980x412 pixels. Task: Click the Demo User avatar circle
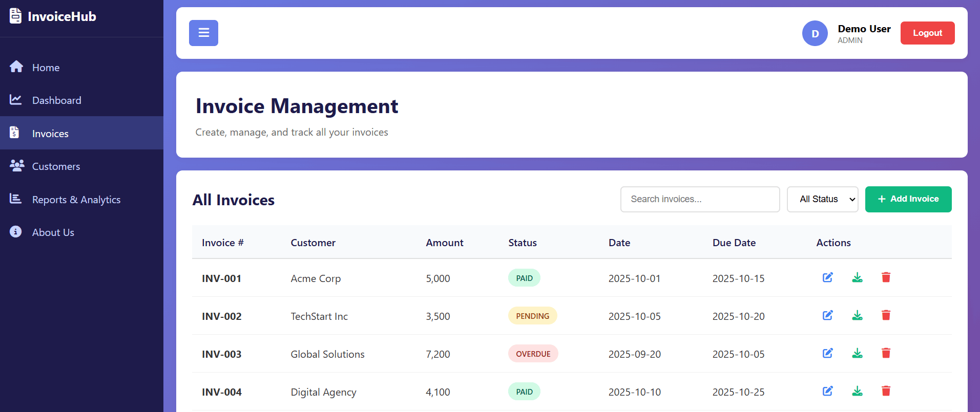(815, 33)
